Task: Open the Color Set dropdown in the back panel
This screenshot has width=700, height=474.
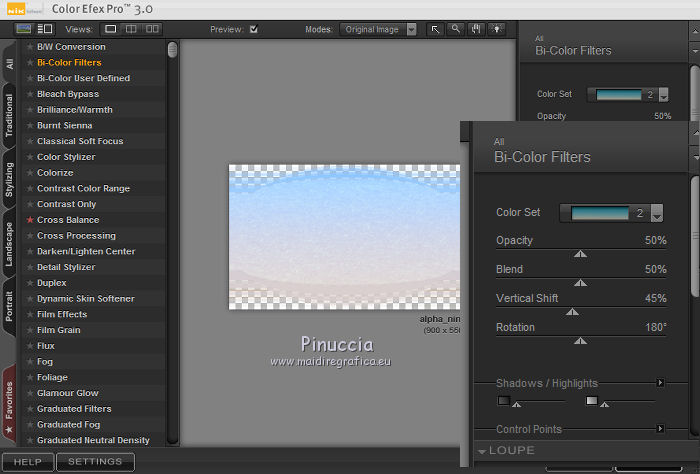Action: (x=663, y=95)
